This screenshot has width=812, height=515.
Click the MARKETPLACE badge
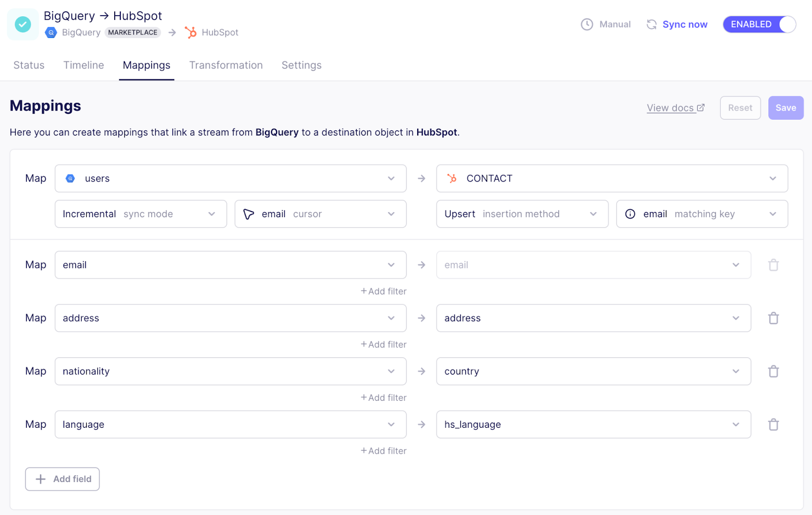[x=133, y=32]
